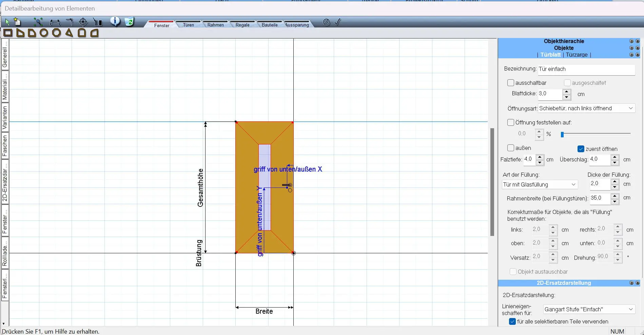Screen dimensions: 644x335
Task: Click the recycle bin icon
Action: pos(129,22)
